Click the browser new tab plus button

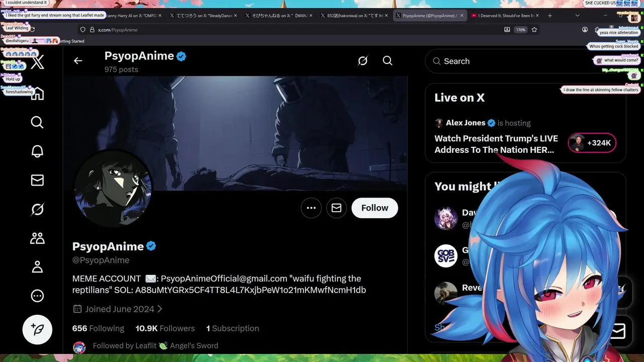point(550,16)
